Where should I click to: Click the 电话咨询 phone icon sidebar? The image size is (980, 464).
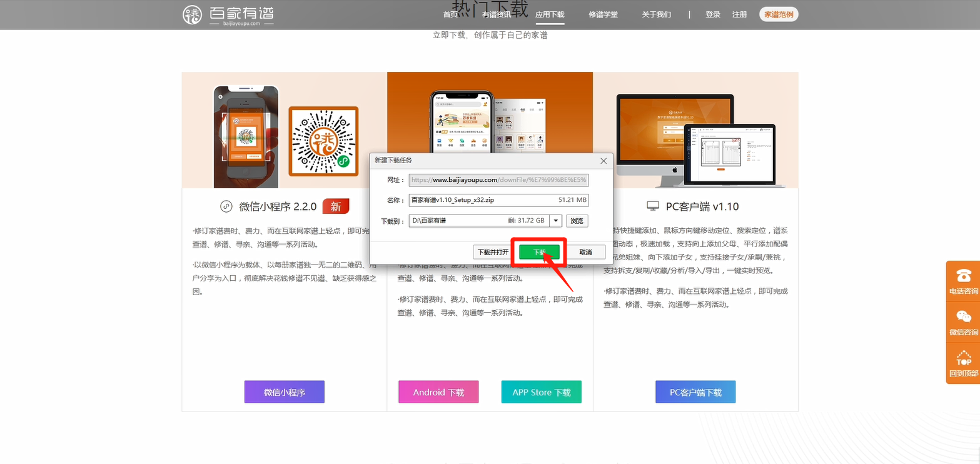click(963, 280)
